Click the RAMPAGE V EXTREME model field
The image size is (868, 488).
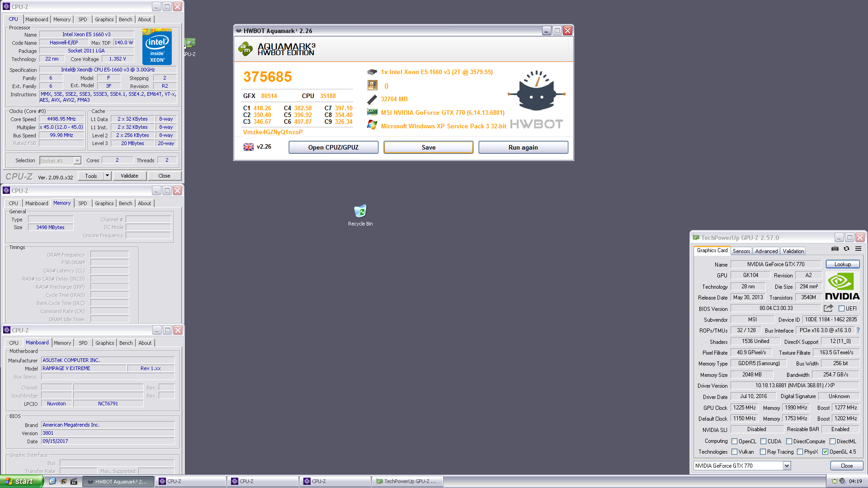[x=84, y=368]
